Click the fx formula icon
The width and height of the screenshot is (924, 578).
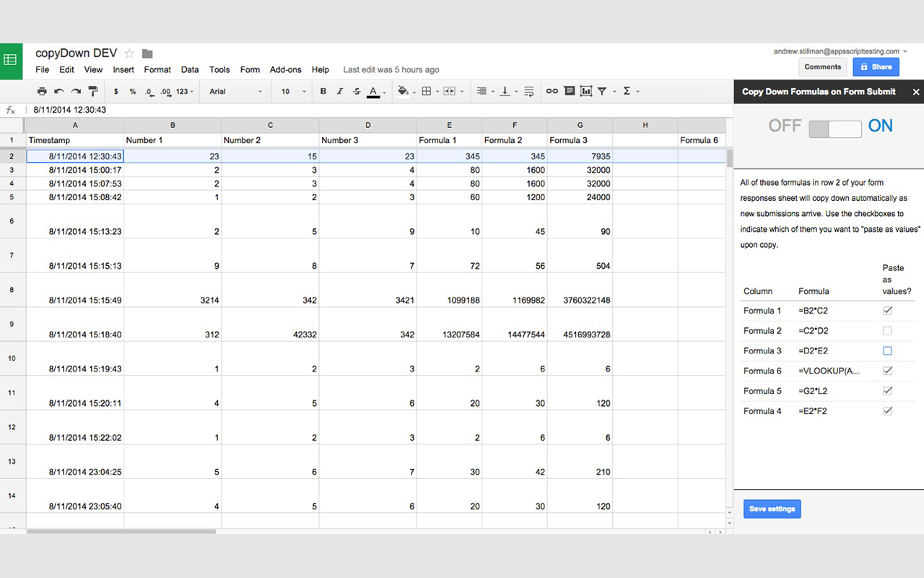coord(11,111)
